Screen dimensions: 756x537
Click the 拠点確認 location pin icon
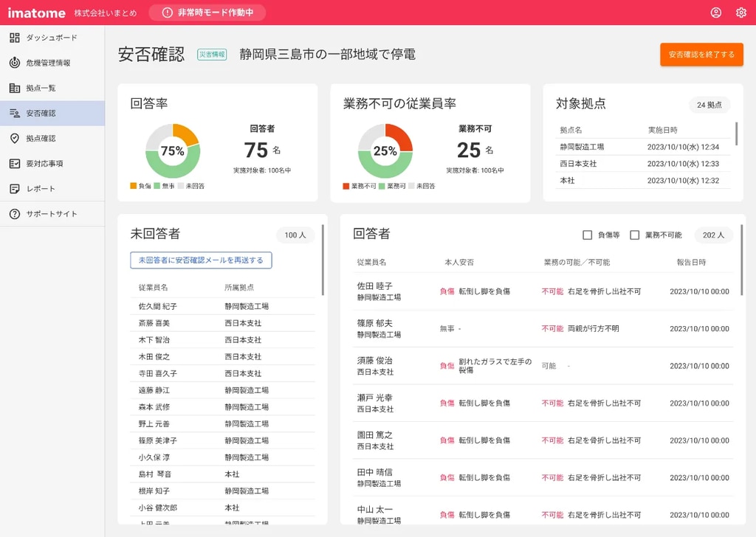click(x=15, y=138)
